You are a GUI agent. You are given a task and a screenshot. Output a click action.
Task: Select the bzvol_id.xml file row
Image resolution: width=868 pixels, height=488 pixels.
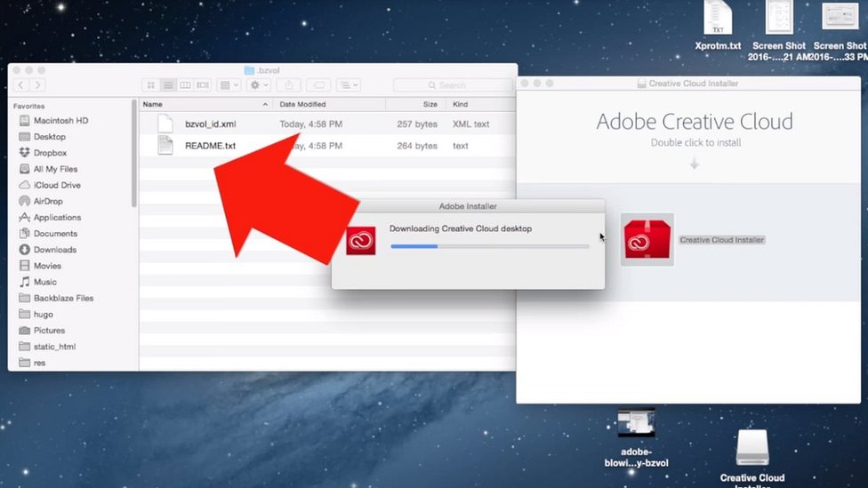point(327,124)
